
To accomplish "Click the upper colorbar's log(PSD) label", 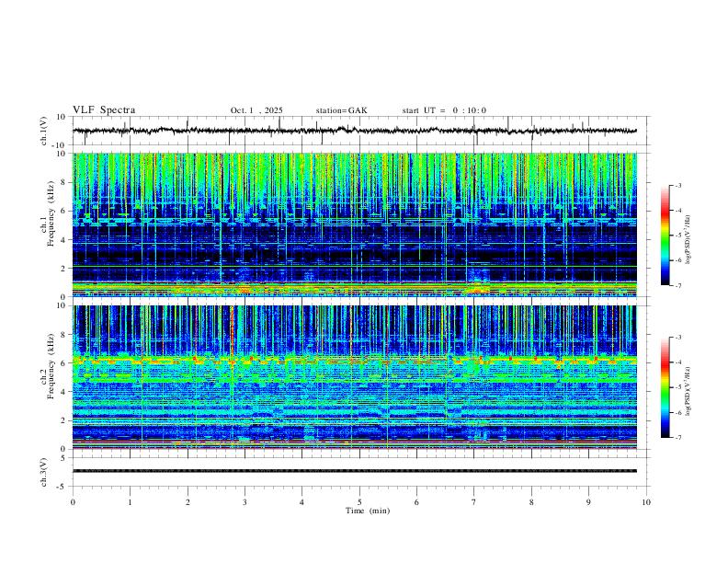I will coord(688,239).
